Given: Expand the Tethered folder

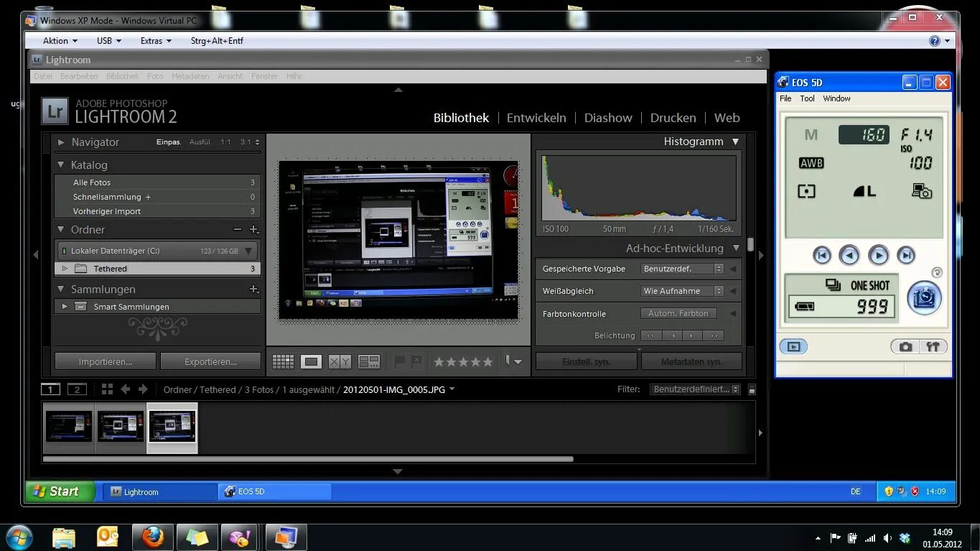Looking at the screenshot, I should point(65,269).
